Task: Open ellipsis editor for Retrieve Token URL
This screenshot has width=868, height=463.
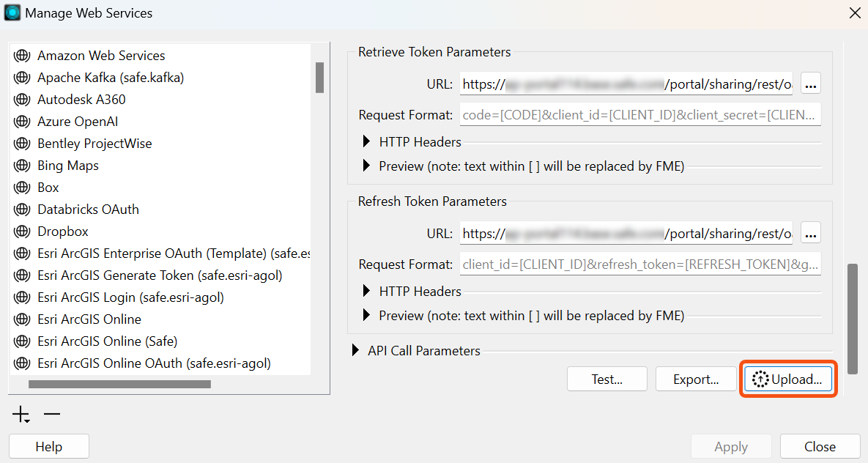Action: click(811, 84)
